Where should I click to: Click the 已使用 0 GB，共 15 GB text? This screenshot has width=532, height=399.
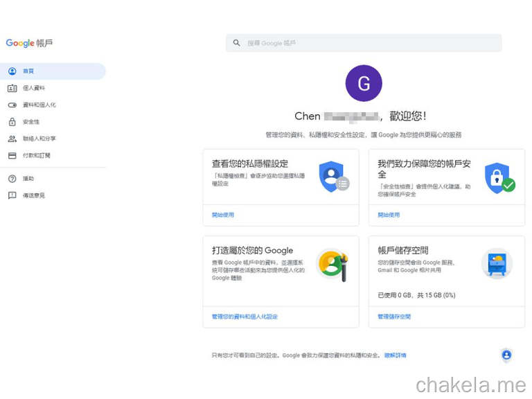[416, 295]
